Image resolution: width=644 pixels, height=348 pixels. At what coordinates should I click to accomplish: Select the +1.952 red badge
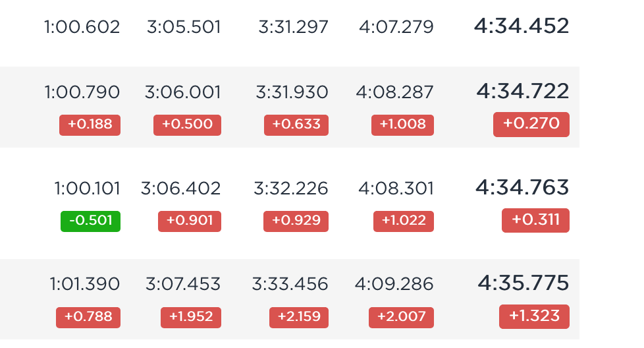click(191, 317)
